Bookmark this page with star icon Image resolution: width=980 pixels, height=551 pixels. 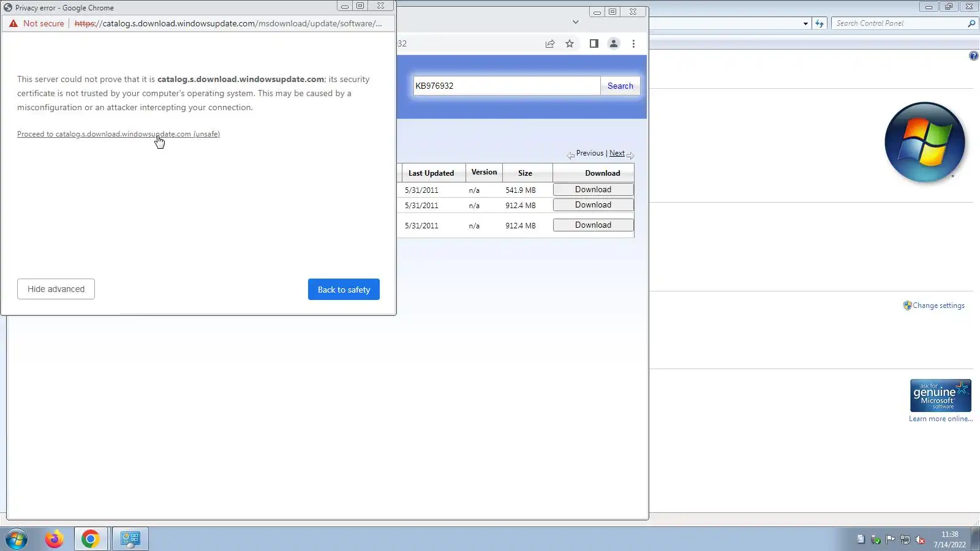point(570,43)
